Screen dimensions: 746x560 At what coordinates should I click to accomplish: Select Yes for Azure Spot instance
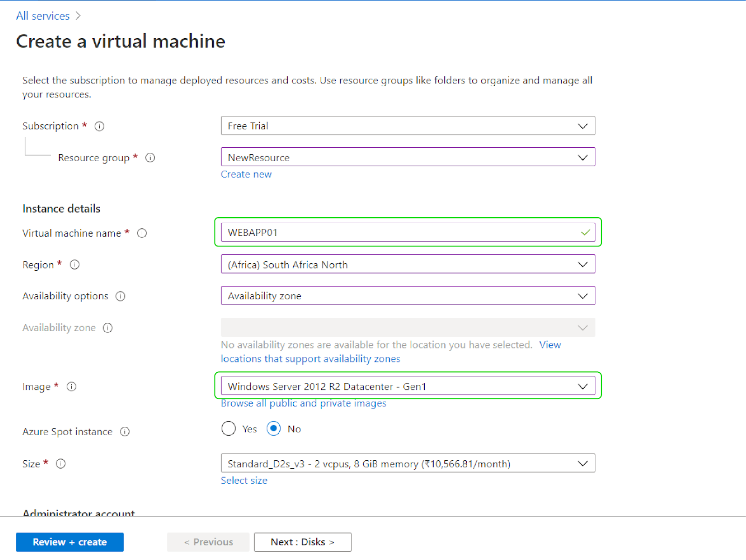228,429
